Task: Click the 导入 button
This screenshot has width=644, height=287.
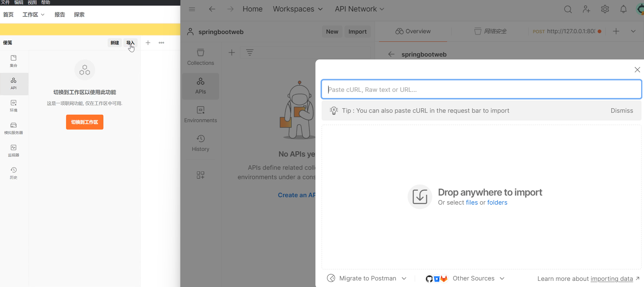Action: click(130, 43)
